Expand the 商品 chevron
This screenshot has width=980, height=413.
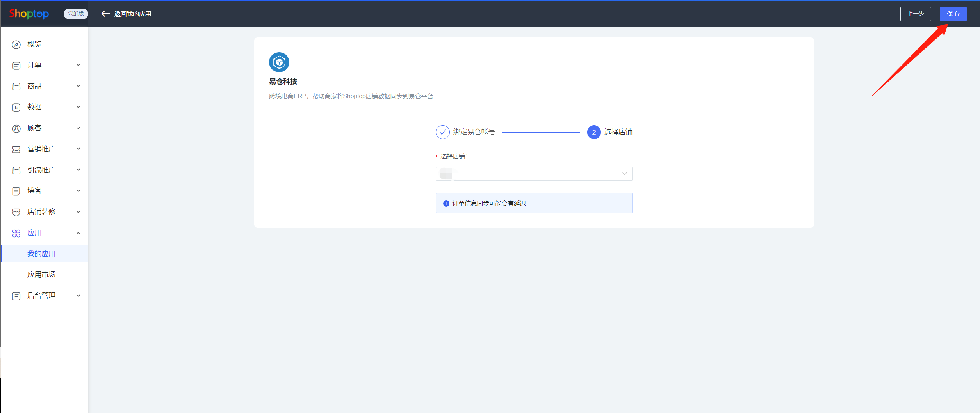point(78,86)
